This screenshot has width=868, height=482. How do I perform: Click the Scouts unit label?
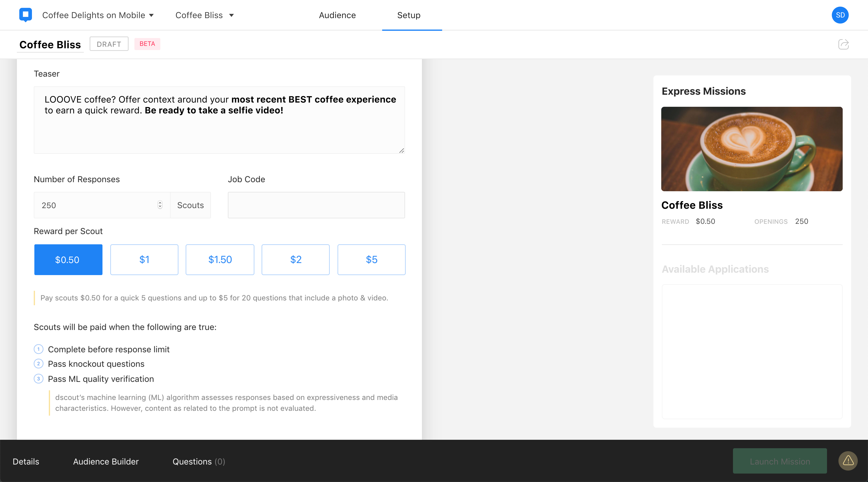coord(190,205)
